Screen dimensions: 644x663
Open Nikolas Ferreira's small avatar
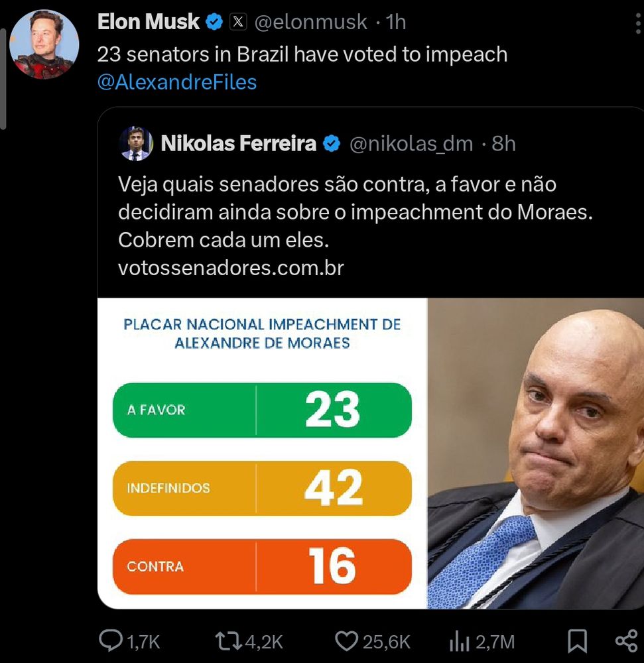click(136, 143)
